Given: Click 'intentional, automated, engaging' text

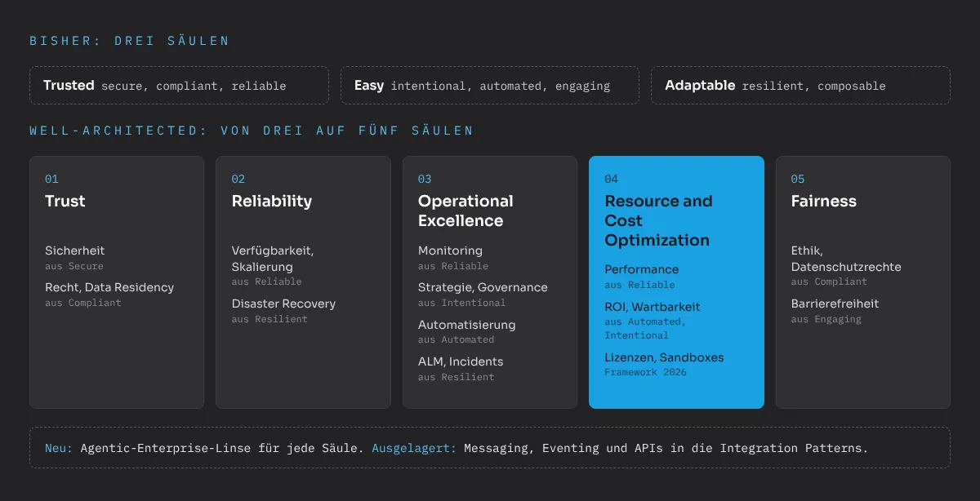Looking at the screenshot, I should pos(501,86).
